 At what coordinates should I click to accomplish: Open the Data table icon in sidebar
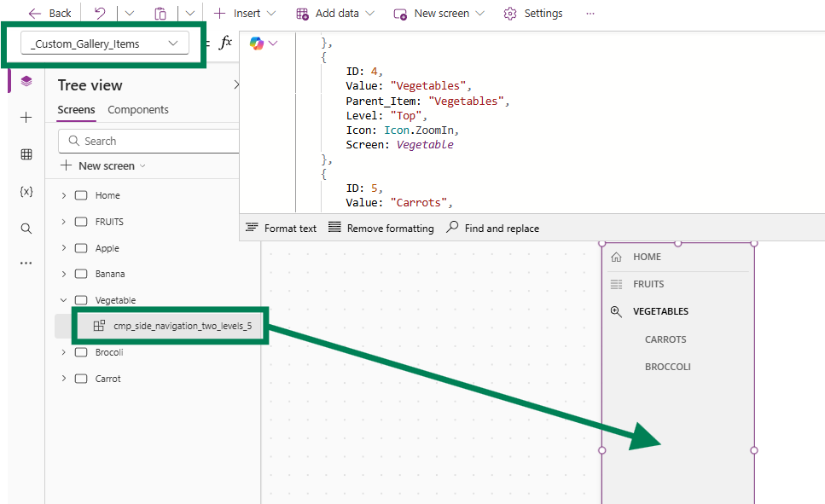(26, 154)
